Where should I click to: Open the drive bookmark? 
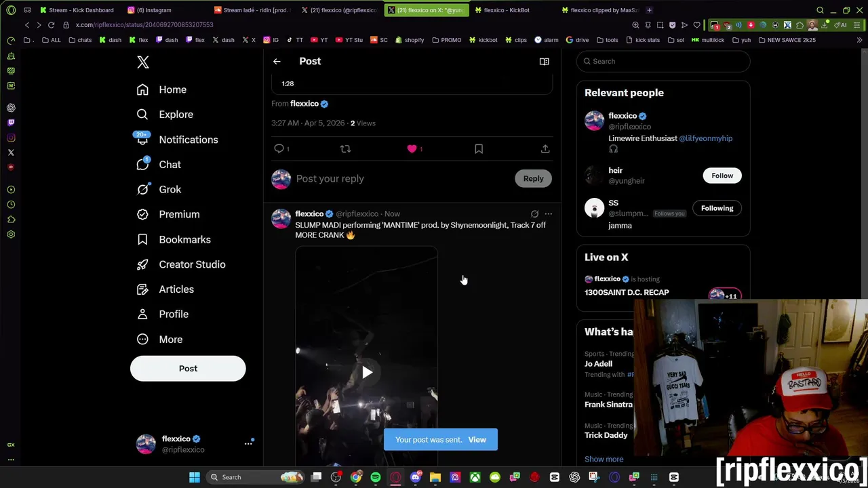point(578,40)
